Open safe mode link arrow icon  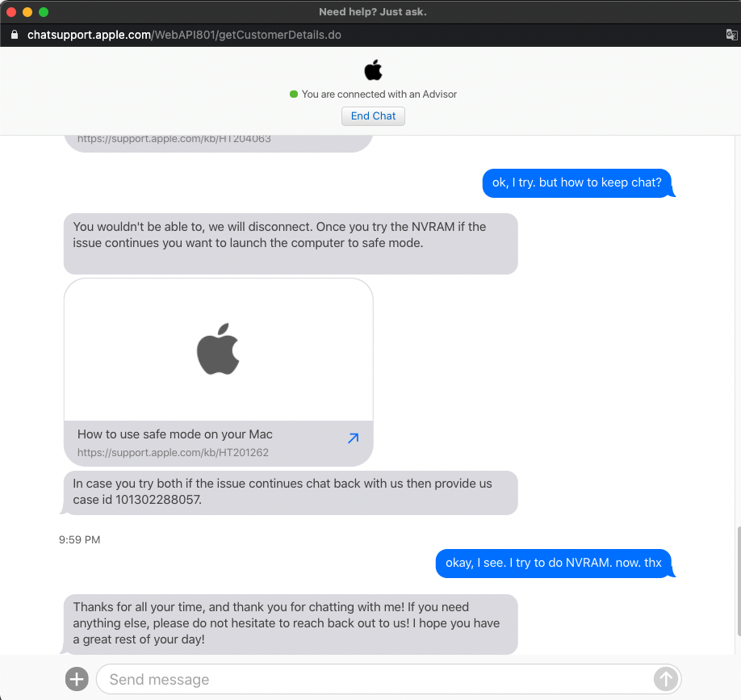pos(353,438)
